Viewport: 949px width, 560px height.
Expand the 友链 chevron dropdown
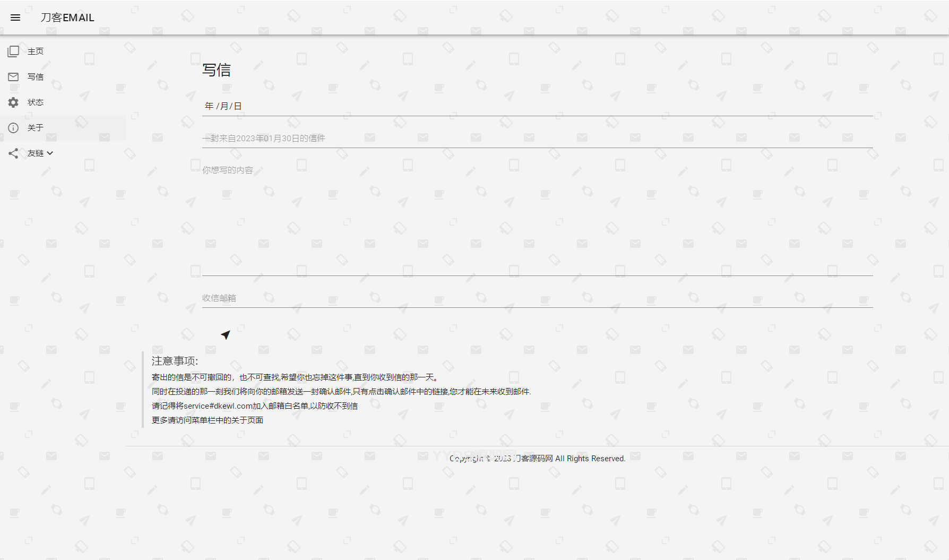pos(50,153)
